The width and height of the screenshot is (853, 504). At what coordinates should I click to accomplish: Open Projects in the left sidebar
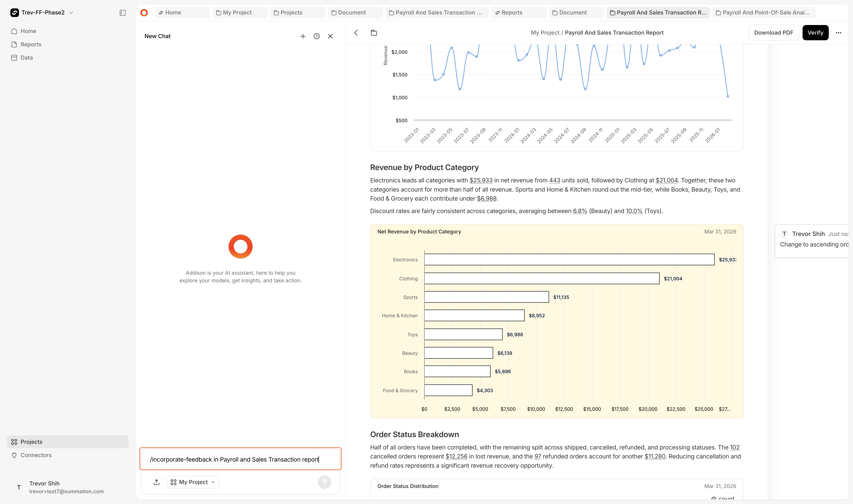68,441
